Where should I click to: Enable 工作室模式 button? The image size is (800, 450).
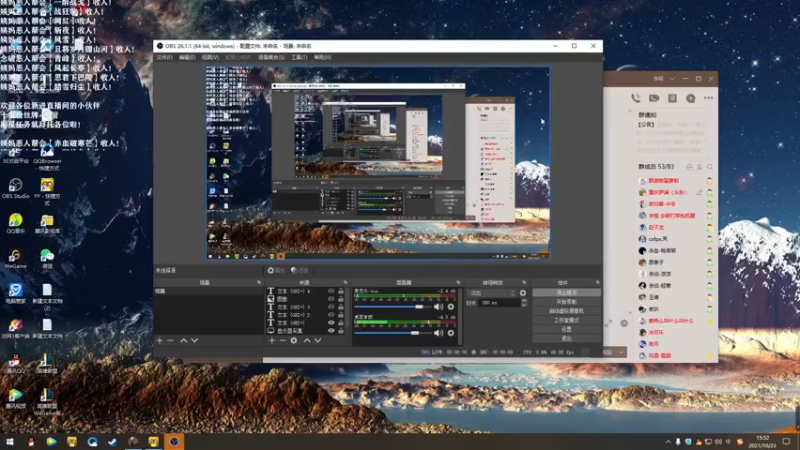click(566, 320)
